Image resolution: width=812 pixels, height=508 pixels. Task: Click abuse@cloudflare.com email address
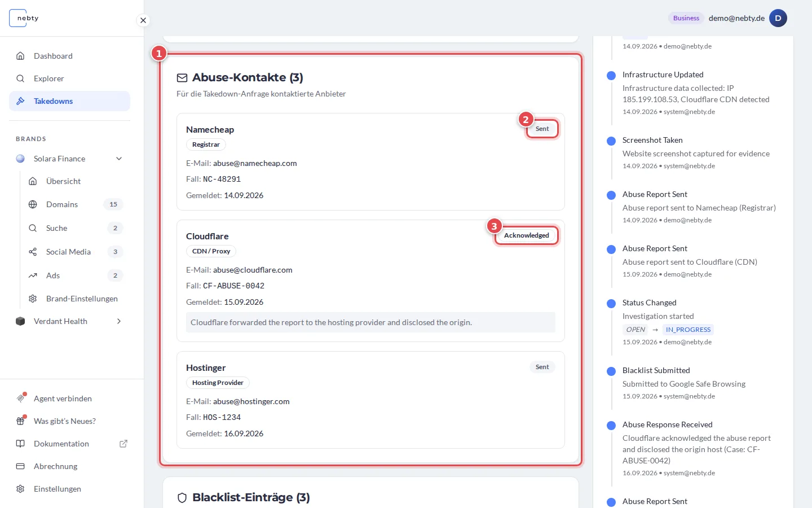point(253,270)
